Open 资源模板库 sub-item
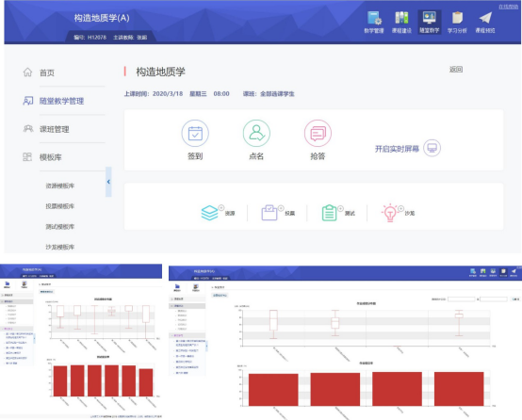This screenshot has height=420, width=522. pyautogui.click(x=60, y=186)
